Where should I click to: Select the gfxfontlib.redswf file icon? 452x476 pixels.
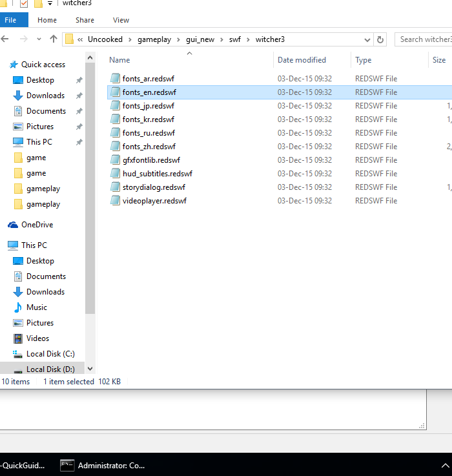115,160
